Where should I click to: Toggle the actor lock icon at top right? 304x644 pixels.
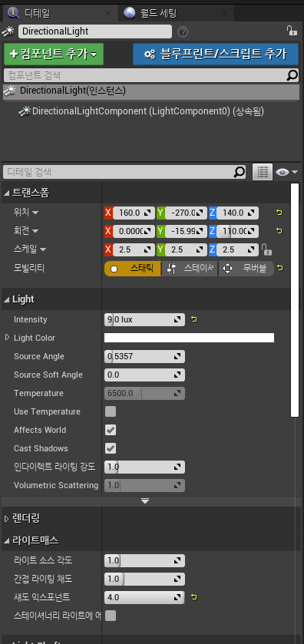click(291, 31)
